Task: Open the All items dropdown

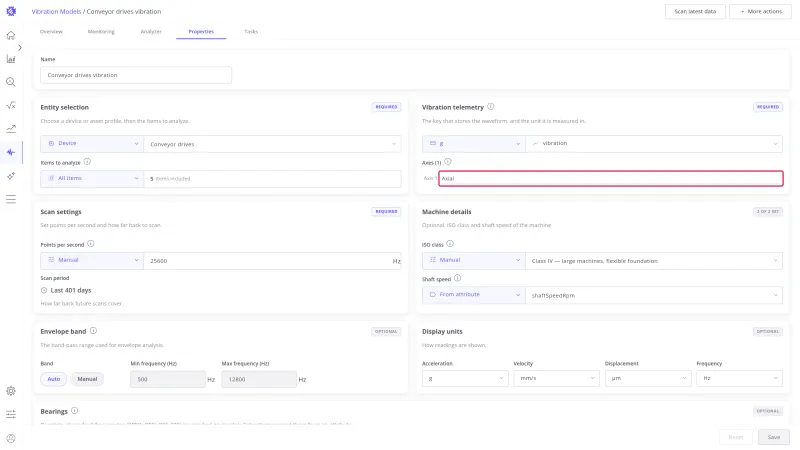Action: click(92, 179)
